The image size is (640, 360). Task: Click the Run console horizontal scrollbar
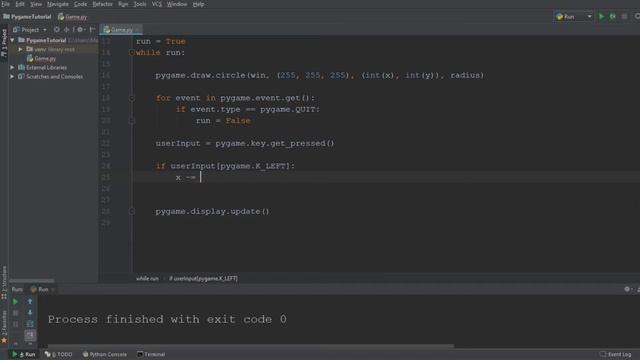click(251, 346)
